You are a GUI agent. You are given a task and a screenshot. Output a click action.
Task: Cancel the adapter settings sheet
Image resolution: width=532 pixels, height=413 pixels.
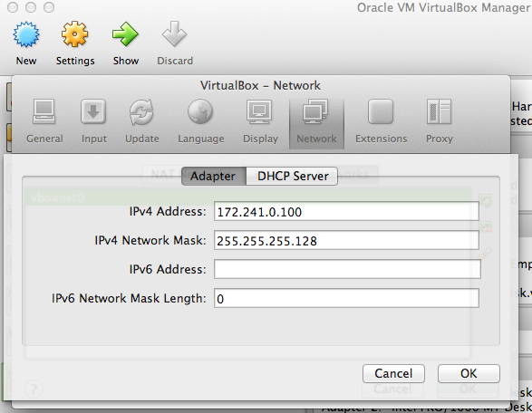point(393,373)
